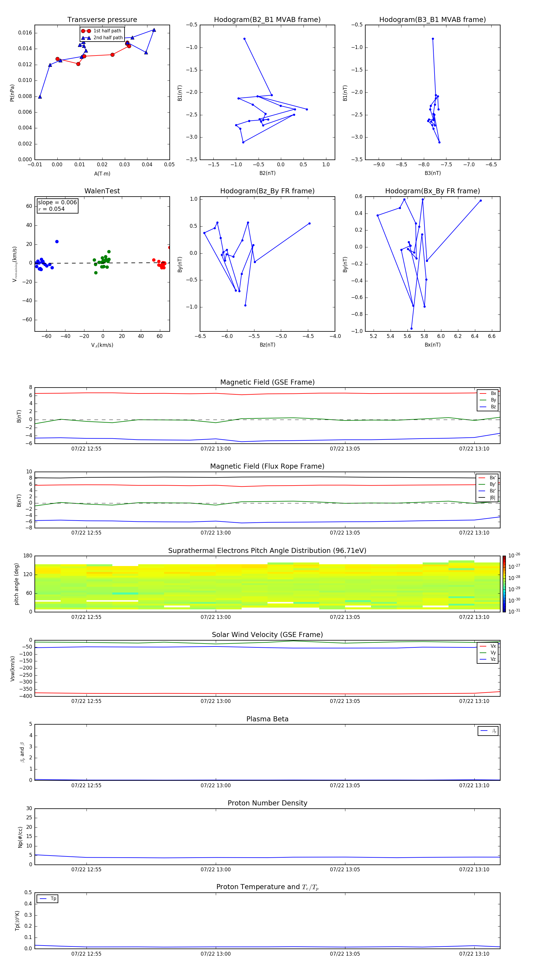Click '07/22 13:05' tick in solar wind panel
Viewport: 535px width, 980px height.
(344, 701)
